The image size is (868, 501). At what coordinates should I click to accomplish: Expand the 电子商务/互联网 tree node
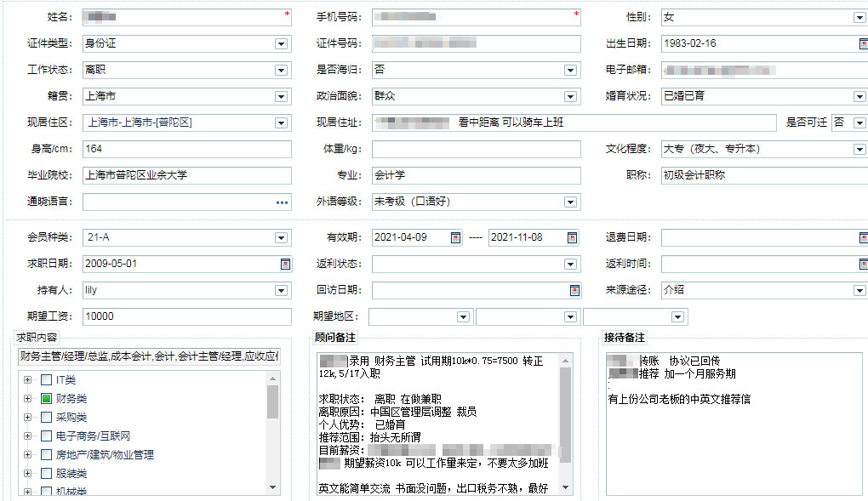pos(28,436)
